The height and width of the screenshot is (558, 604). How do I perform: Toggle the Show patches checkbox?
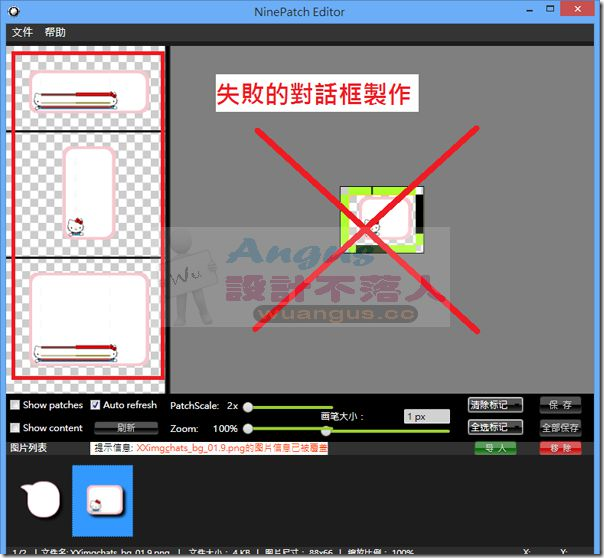[15, 405]
